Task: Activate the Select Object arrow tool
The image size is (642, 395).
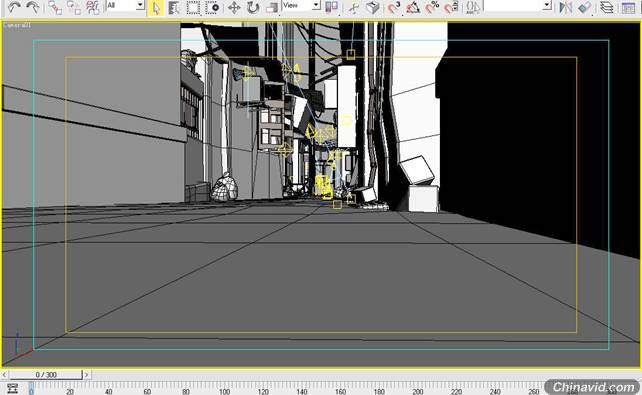Action: tap(156, 7)
